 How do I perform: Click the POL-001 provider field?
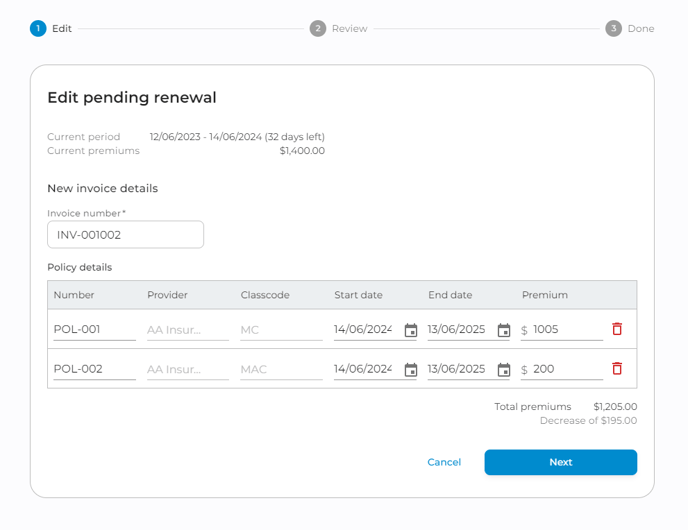(187, 329)
